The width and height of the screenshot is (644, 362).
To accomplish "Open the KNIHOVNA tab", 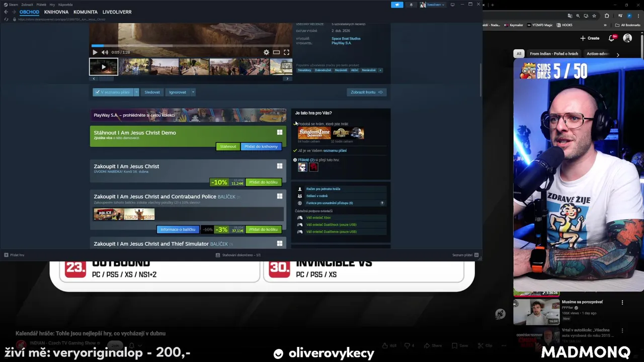I will click(56, 12).
